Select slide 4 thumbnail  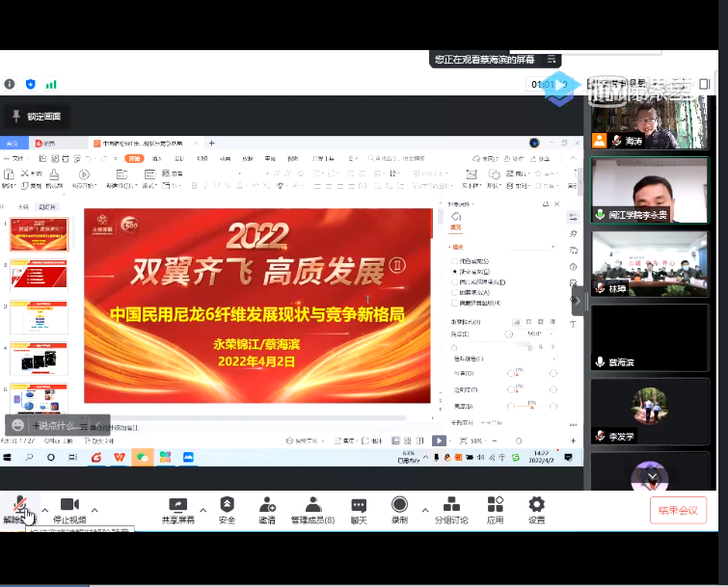[x=39, y=358]
